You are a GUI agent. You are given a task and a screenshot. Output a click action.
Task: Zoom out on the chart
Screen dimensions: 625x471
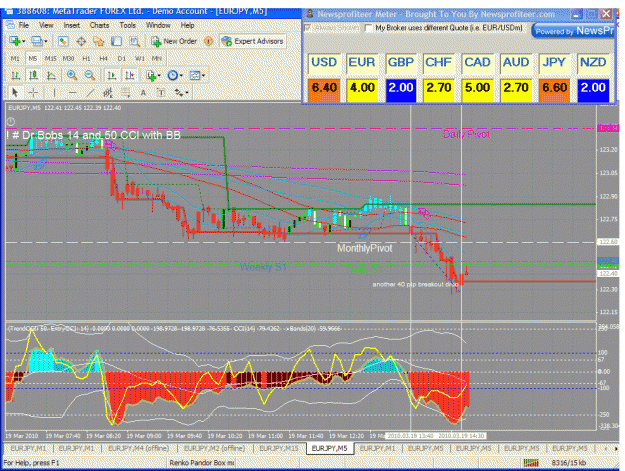pos(90,75)
